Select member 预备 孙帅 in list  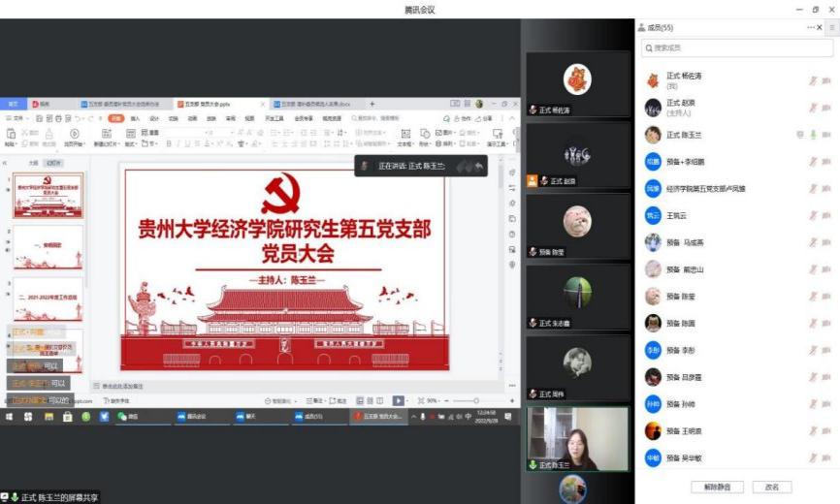737,404
